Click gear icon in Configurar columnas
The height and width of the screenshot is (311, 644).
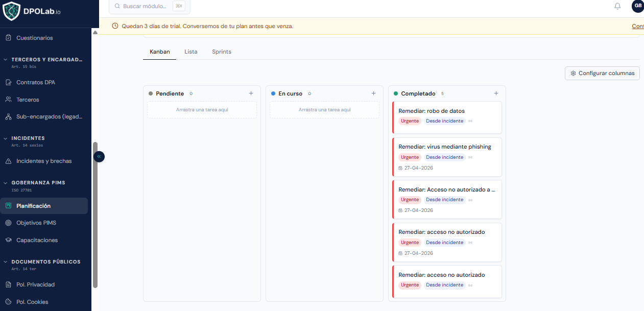[x=573, y=73]
